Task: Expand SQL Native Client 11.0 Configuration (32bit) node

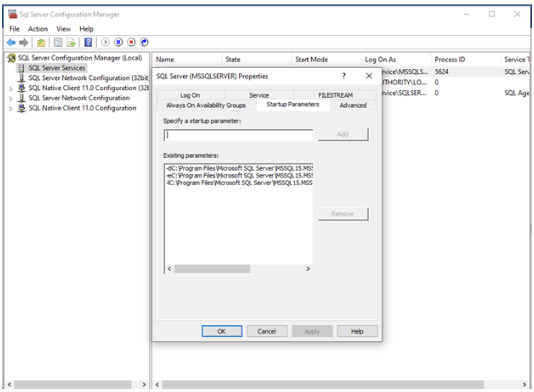Action: coord(11,88)
